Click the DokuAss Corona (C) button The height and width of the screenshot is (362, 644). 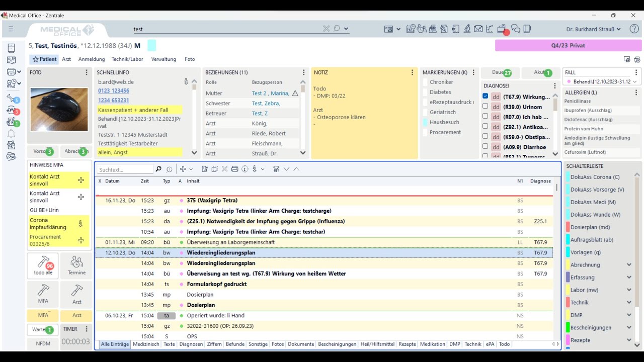(595, 177)
